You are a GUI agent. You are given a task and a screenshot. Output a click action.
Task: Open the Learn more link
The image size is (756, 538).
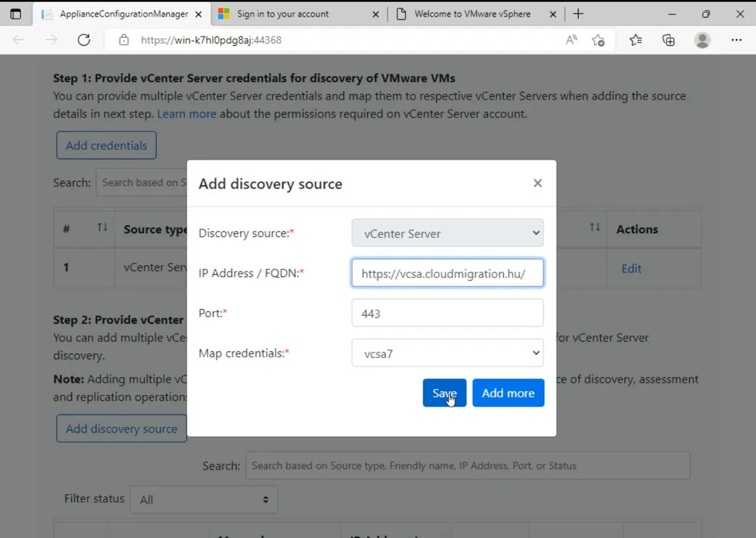pyautogui.click(x=186, y=113)
